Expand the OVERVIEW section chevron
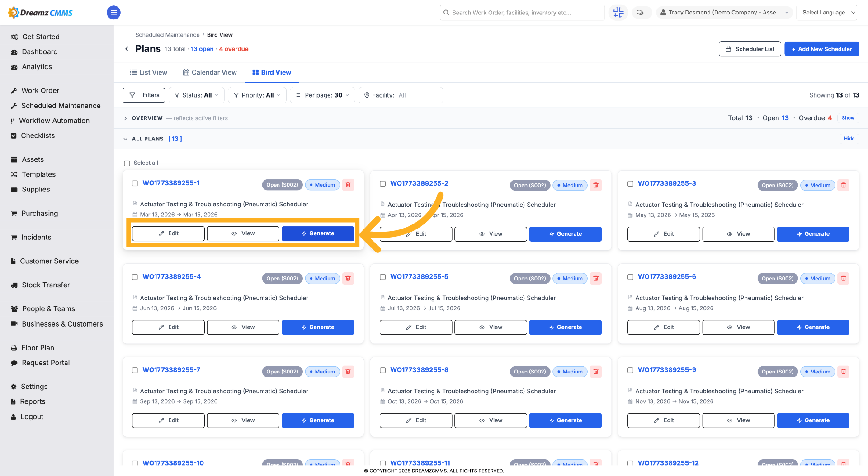The height and width of the screenshot is (476, 868). point(125,118)
